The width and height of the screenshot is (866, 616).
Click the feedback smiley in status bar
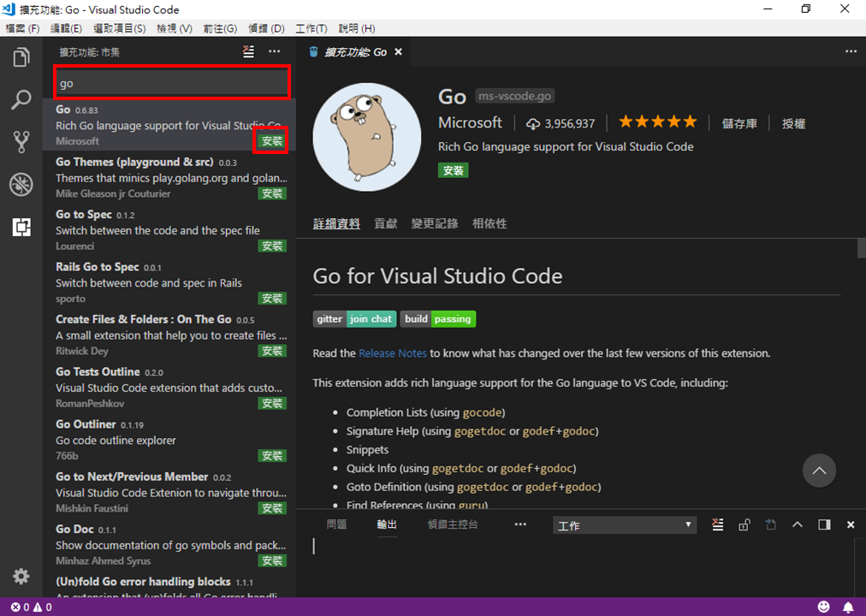823,607
